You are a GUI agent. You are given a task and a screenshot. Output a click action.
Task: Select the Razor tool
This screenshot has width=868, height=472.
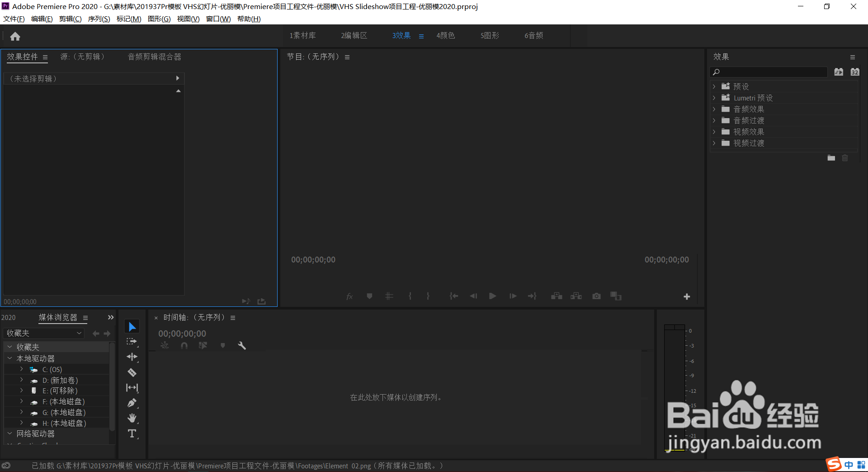click(132, 372)
